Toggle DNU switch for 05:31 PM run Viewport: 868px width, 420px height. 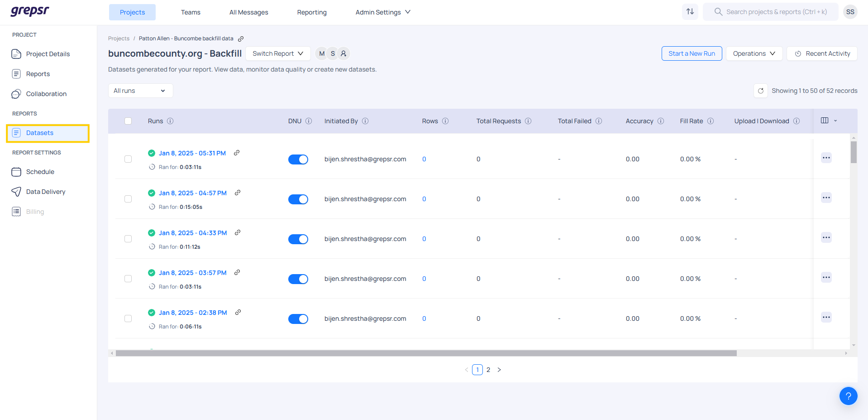point(298,159)
